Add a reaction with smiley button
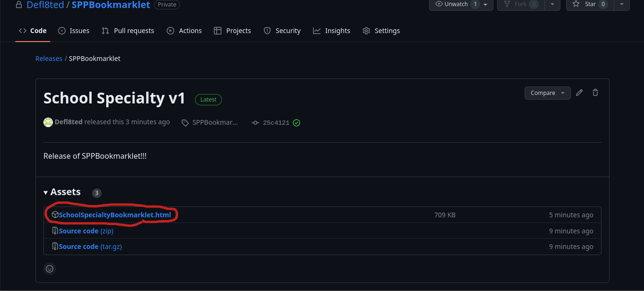Screen dimensions: 644x291 50,269
